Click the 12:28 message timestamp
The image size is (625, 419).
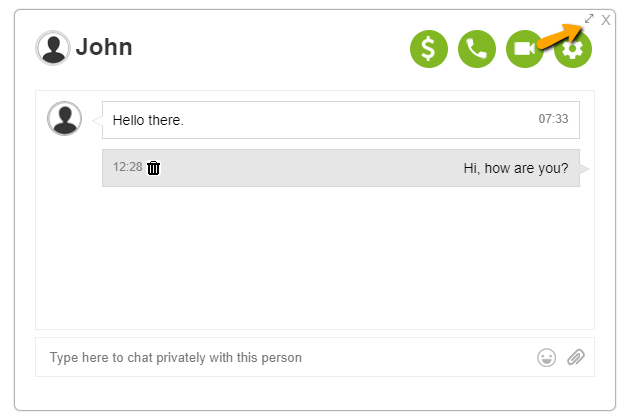click(x=127, y=167)
